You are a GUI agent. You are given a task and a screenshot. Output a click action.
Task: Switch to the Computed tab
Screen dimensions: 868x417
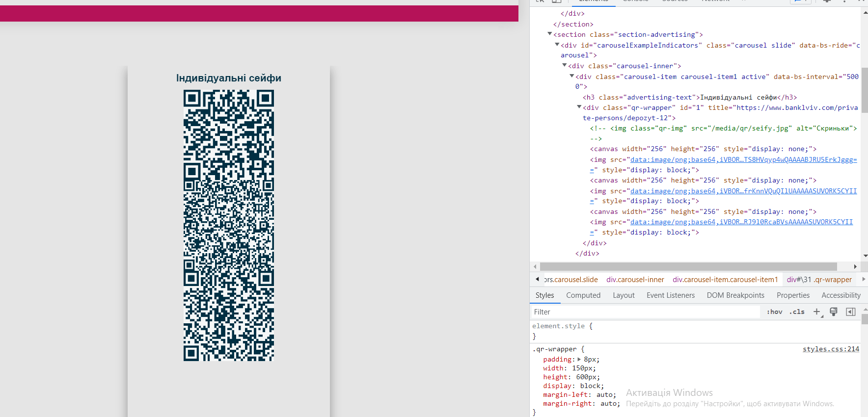[583, 295]
